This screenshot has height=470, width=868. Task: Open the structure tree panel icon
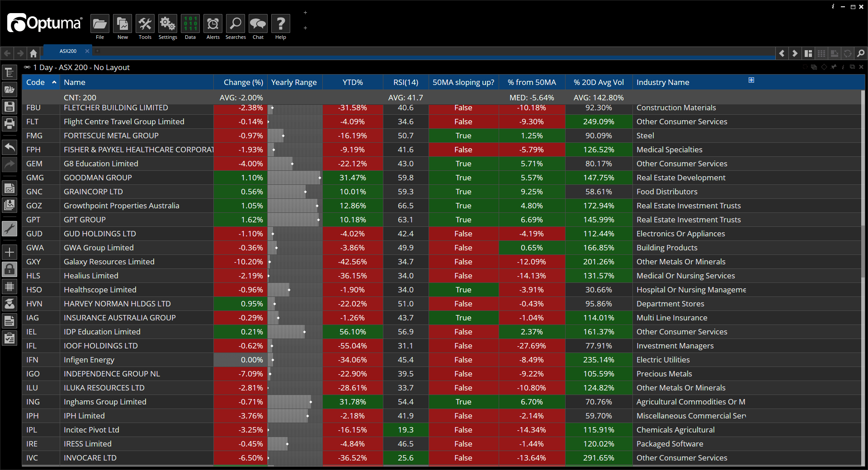(x=9, y=72)
